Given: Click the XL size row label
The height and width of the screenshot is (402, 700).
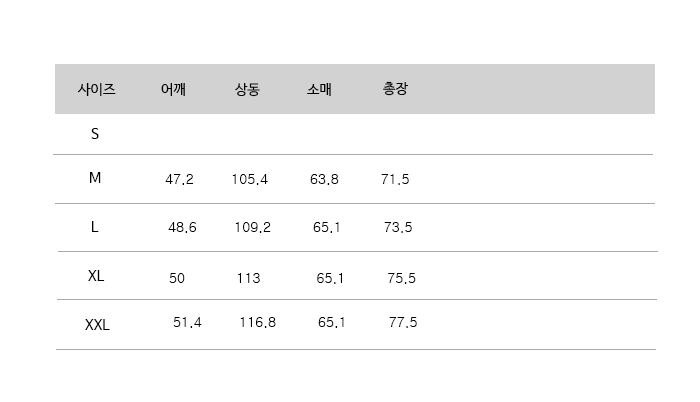Looking at the screenshot, I should (x=96, y=275).
